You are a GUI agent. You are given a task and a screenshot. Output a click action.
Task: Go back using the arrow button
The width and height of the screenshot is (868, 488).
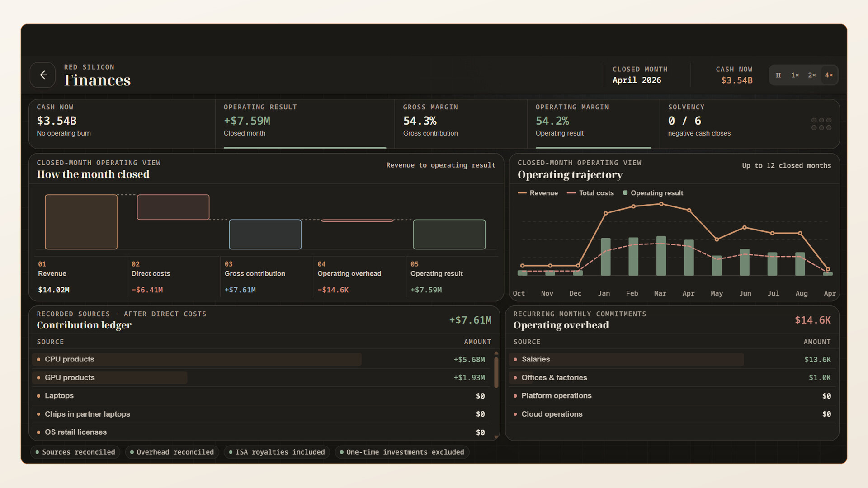click(x=43, y=75)
